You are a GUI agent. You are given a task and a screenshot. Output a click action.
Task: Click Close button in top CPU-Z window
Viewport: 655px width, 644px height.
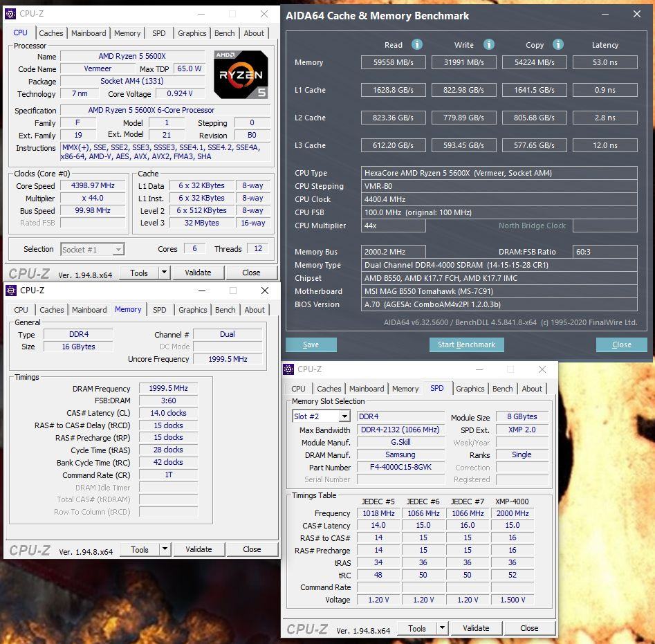(x=251, y=273)
